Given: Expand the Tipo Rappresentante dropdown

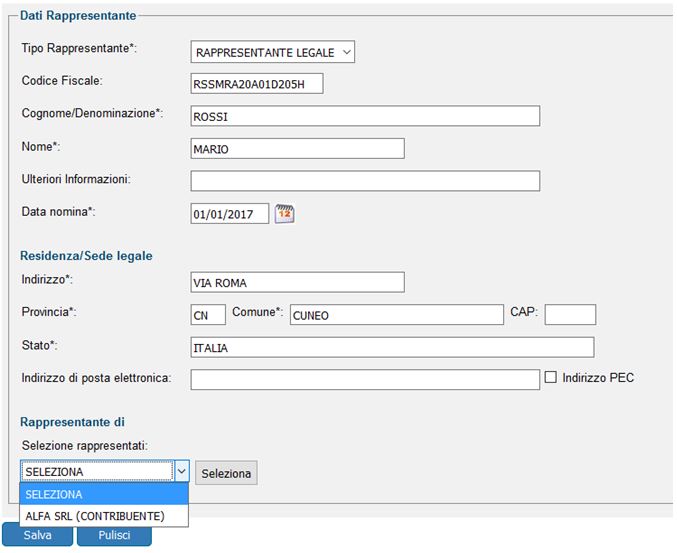Looking at the screenshot, I should 272,52.
